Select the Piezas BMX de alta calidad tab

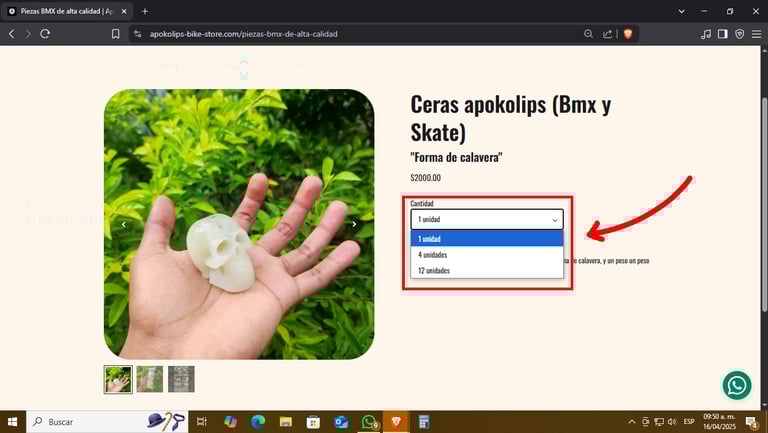pyautogui.click(x=66, y=11)
